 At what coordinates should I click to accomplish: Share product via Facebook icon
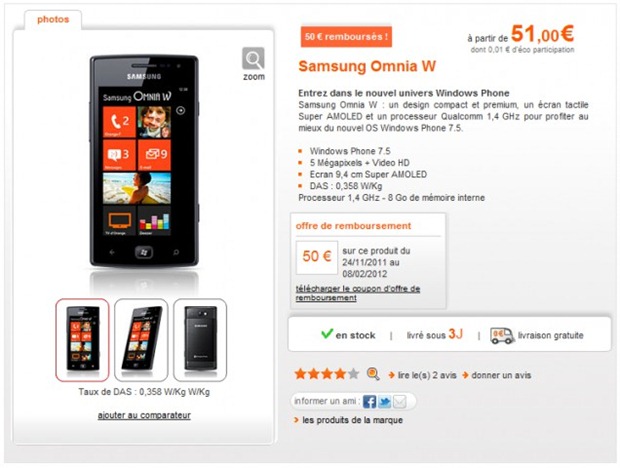click(x=369, y=402)
